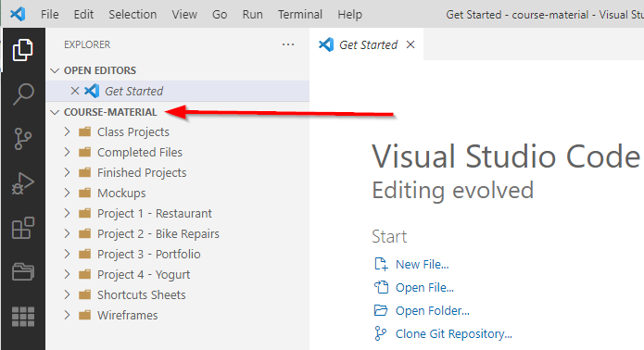Click the Open Folder... link
The width and height of the screenshot is (644, 350).
(433, 311)
